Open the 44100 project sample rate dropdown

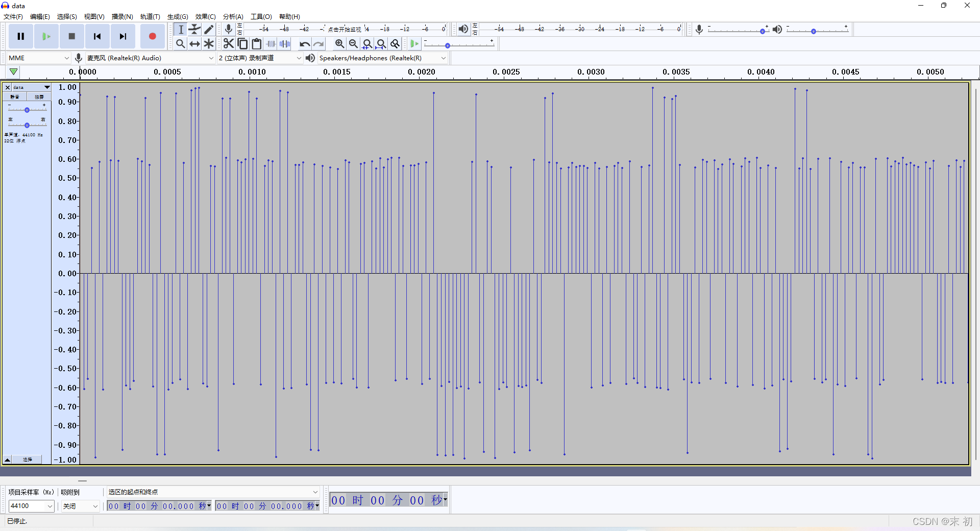coord(31,506)
